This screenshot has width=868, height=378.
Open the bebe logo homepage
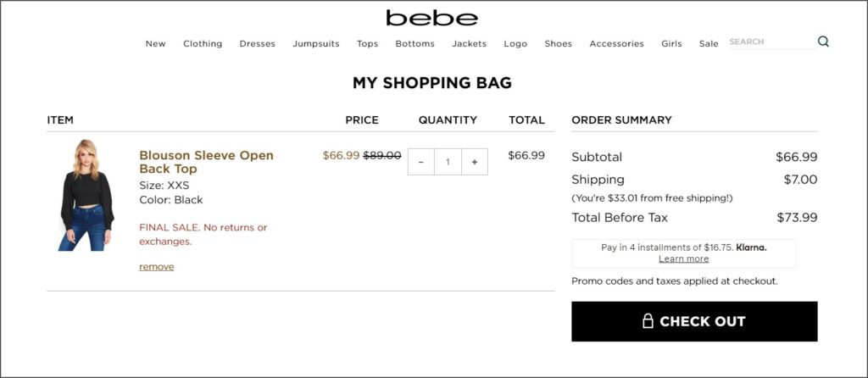tap(431, 18)
